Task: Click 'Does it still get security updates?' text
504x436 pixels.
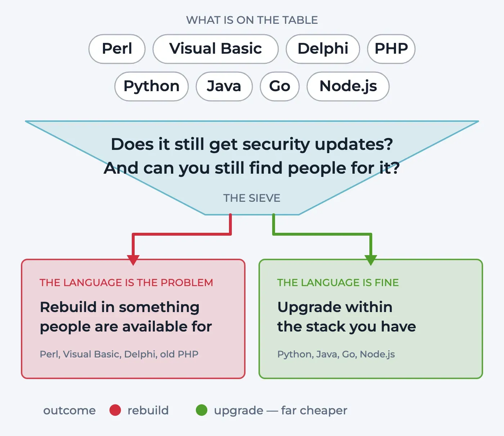Action: (x=252, y=144)
